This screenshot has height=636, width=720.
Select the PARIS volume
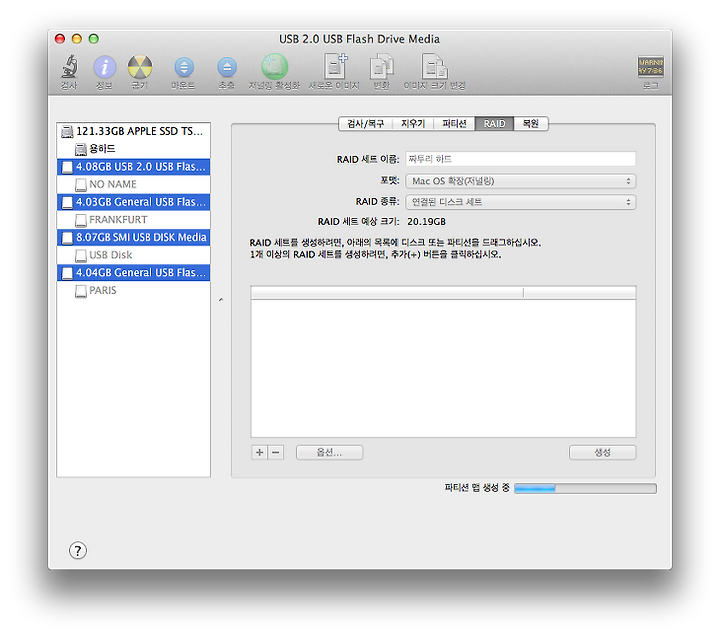coord(134,290)
